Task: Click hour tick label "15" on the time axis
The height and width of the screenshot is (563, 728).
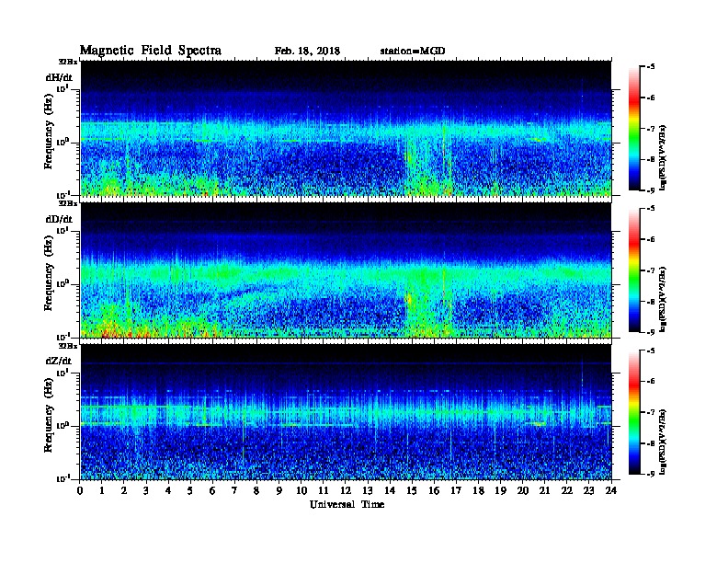Action: tap(412, 490)
